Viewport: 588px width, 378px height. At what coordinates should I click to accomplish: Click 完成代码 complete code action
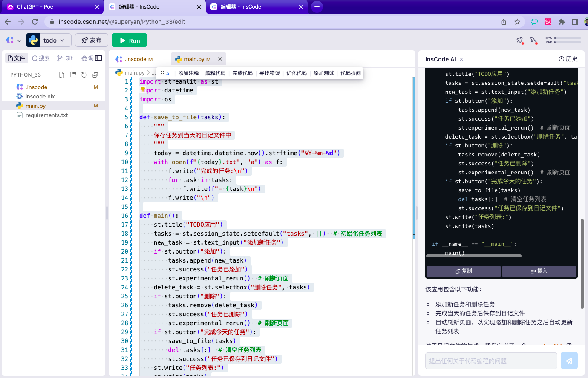[x=242, y=73]
